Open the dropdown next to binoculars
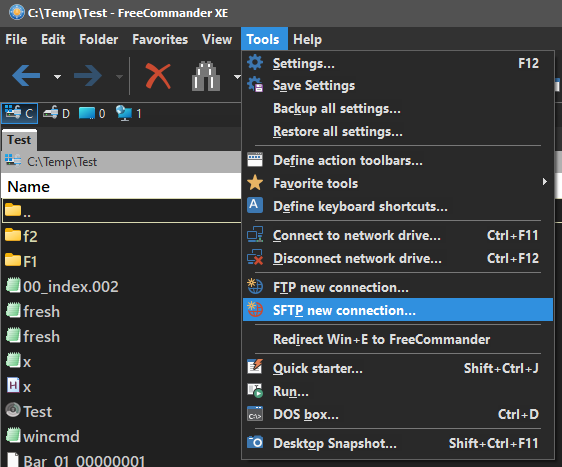This screenshot has width=562, height=467. [237, 76]
